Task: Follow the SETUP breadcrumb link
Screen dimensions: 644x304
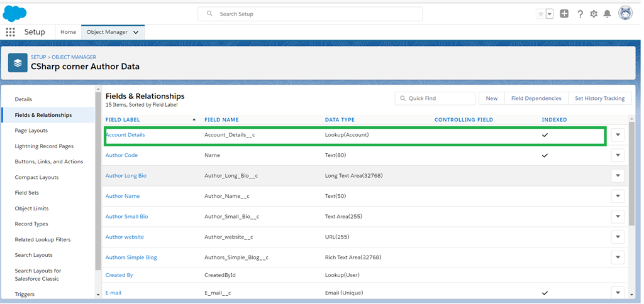Action: [x=38, y=57]
